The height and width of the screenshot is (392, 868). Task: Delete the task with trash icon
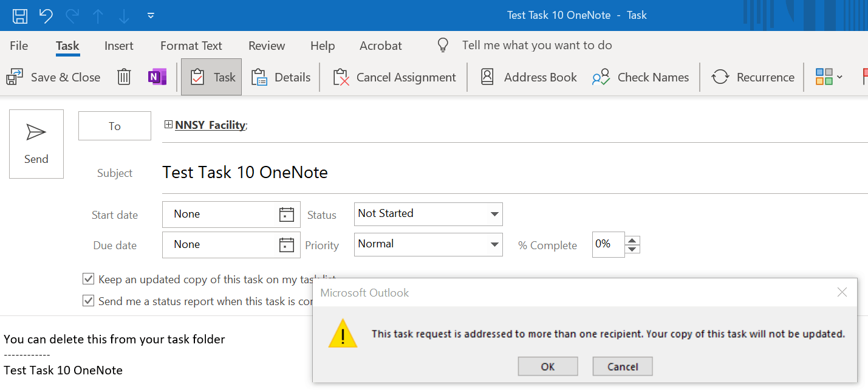pyautogui.click(x=124, y=77)
